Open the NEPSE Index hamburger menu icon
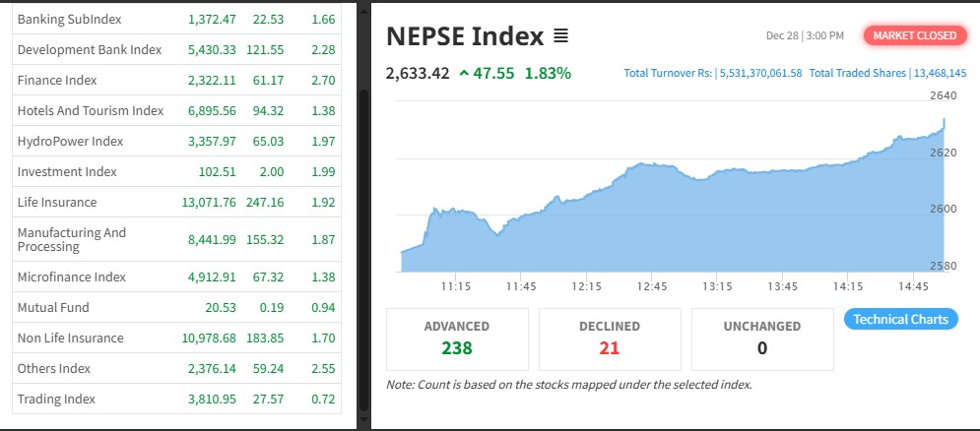980x431 pixels. point(560,37)
